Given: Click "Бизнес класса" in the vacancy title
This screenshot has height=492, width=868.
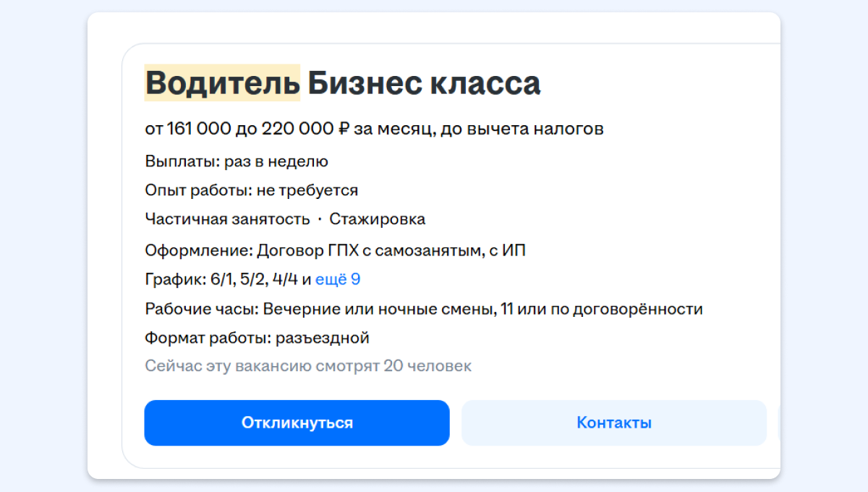Looking at the screenshot, I should coord(424,83).
